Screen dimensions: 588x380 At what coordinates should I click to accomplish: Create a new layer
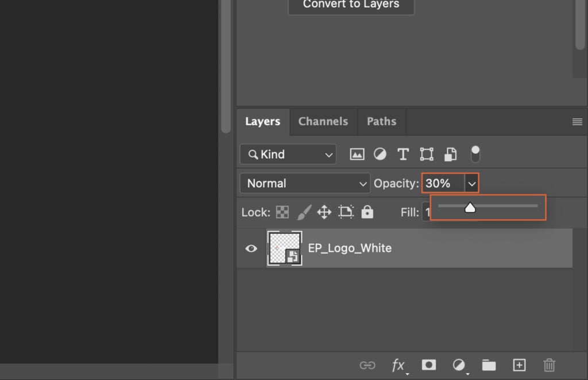point(519,365)
